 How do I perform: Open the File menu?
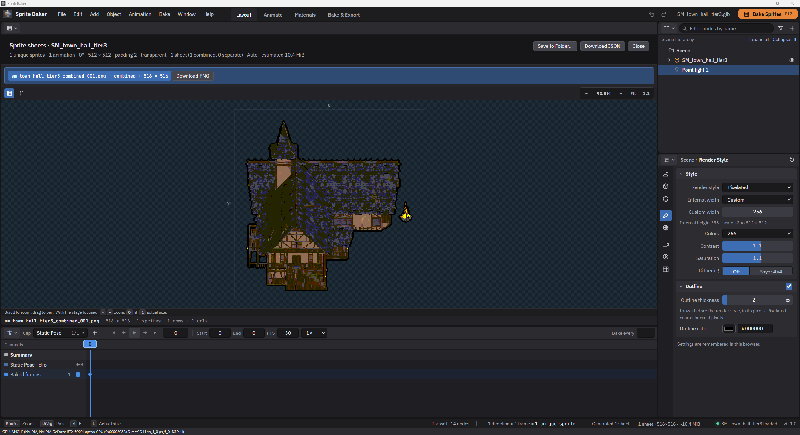61,14
